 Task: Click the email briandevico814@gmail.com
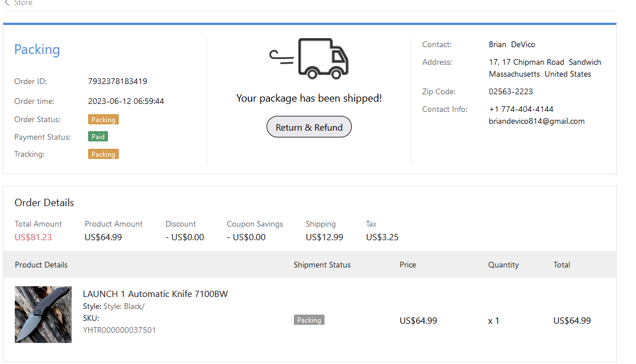(537, 121)
